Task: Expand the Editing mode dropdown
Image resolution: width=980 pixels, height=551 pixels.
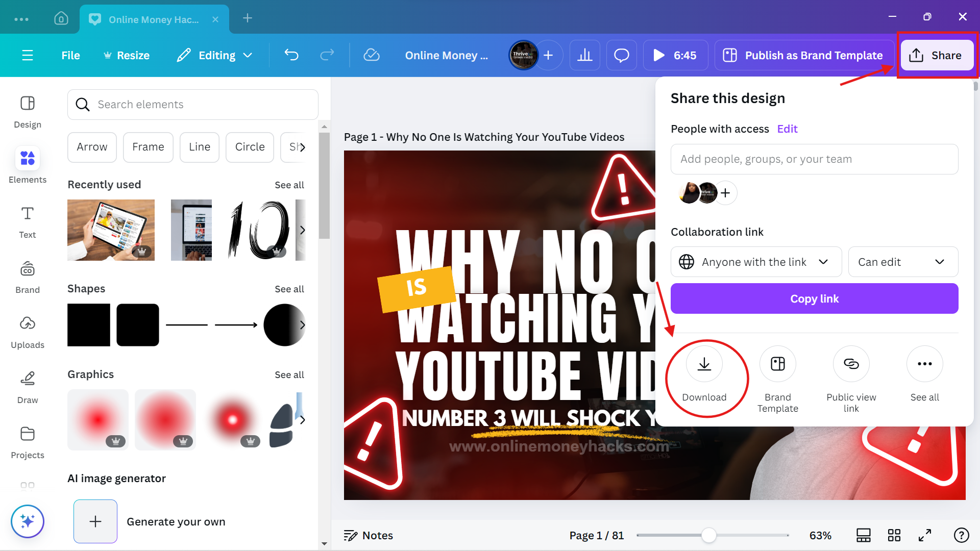Action: coord(215,55)
